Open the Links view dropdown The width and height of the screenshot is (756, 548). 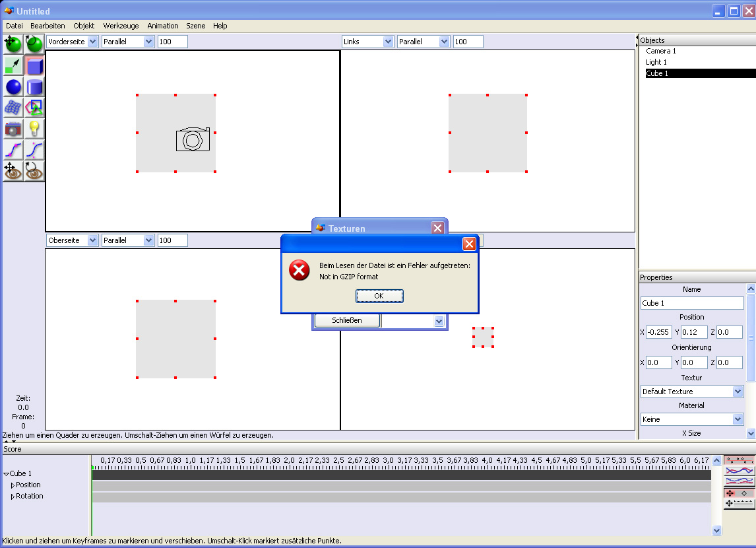388,42
